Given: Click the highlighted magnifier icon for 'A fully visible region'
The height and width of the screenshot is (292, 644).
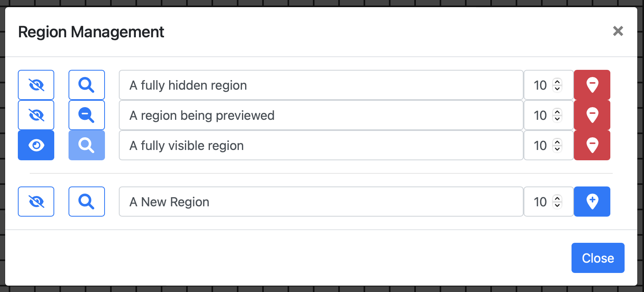Looking at the screenshot, I should (86, 145).
